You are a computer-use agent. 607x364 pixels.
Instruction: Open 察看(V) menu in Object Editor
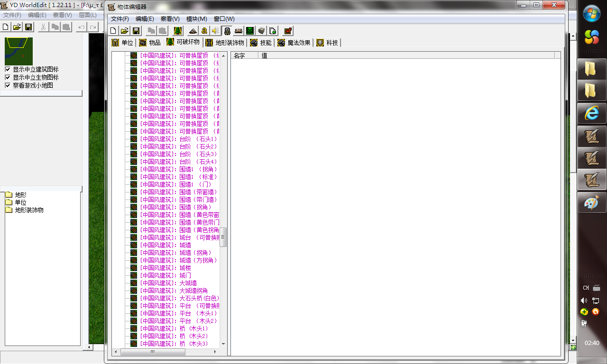170,19
